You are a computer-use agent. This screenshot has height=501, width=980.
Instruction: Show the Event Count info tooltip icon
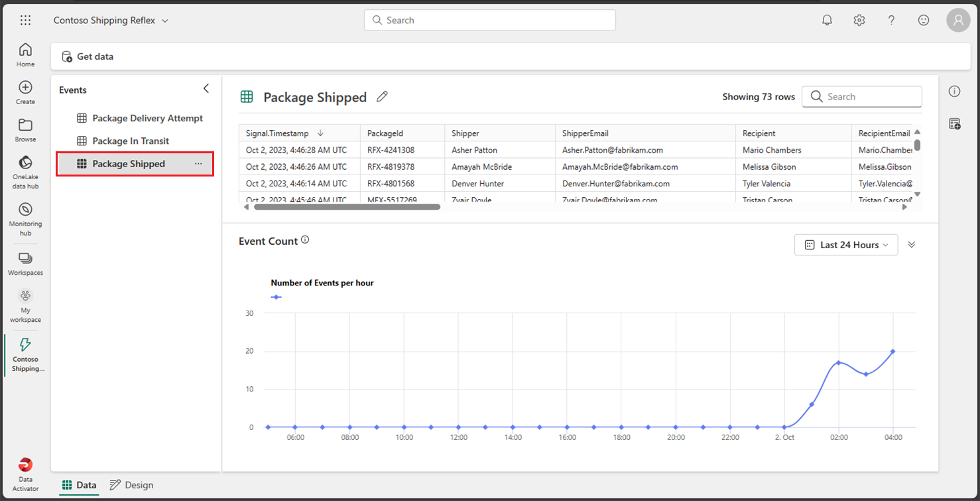click(x=305, y=240)
